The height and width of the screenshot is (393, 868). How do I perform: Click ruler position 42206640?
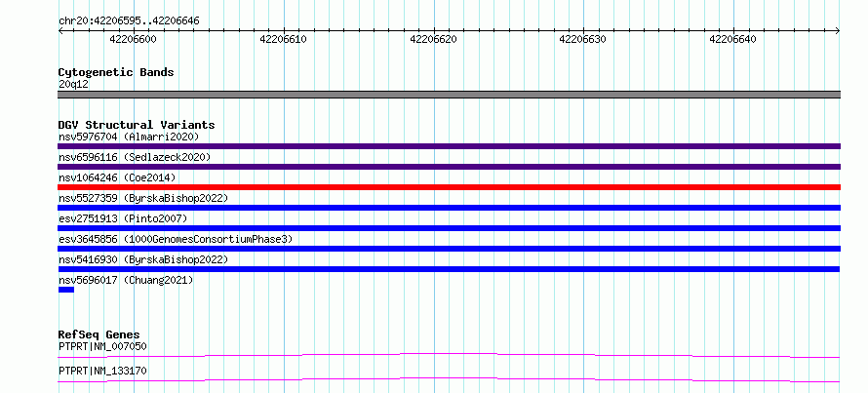coord(732,39)
